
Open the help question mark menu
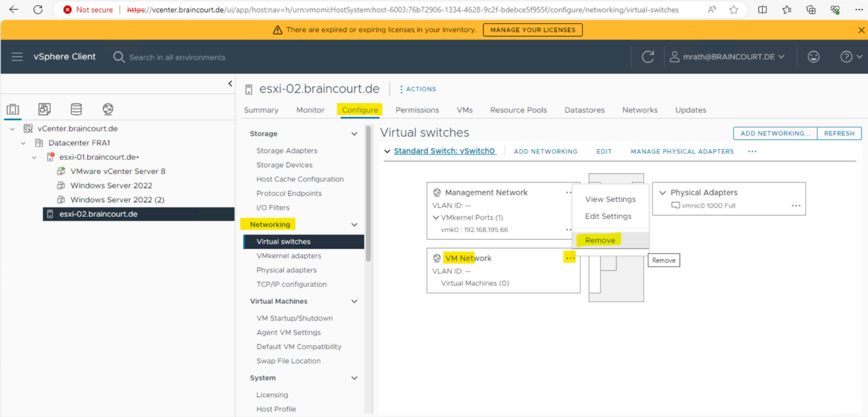tap(851, 57)
